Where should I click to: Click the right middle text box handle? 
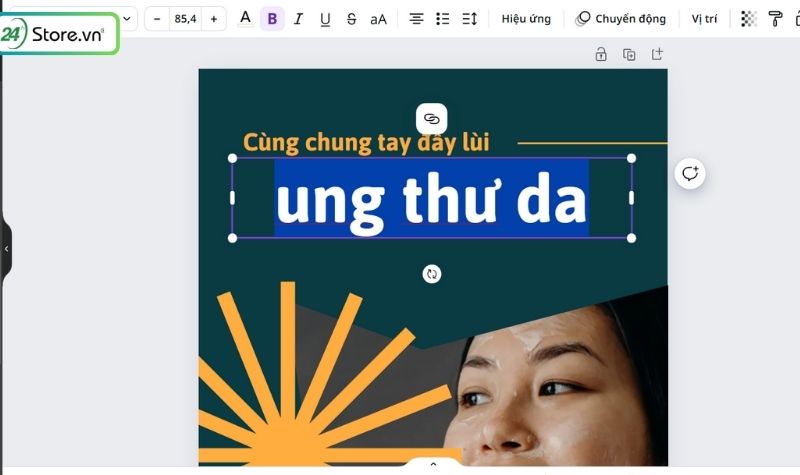pyautogui.click(x=631, y=198)
